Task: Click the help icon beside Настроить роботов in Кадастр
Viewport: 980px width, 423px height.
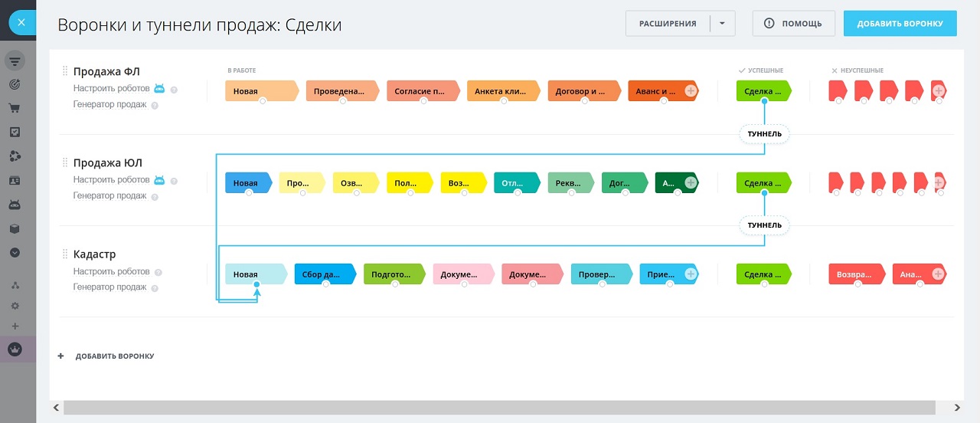Action: [x=158, y=273]
